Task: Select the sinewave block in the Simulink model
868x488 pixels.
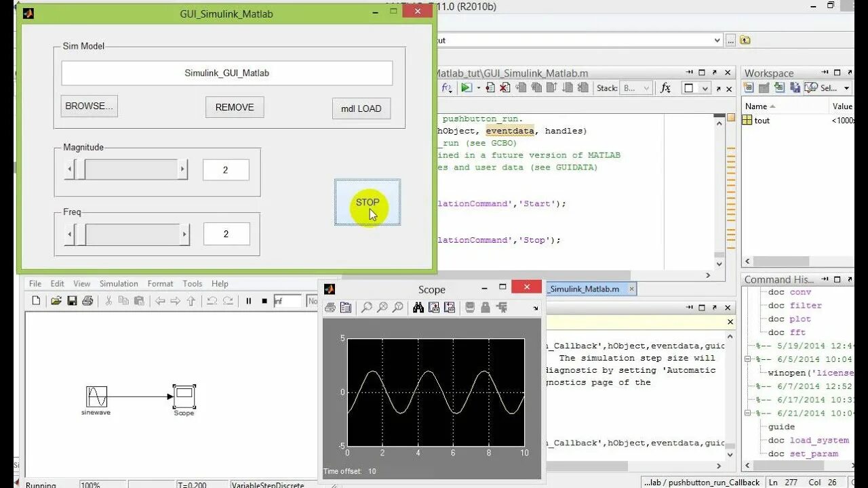Action: 96,396
